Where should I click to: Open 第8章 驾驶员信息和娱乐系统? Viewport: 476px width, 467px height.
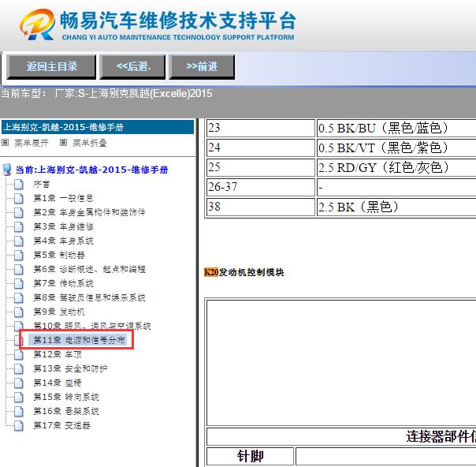click(89, 297)
